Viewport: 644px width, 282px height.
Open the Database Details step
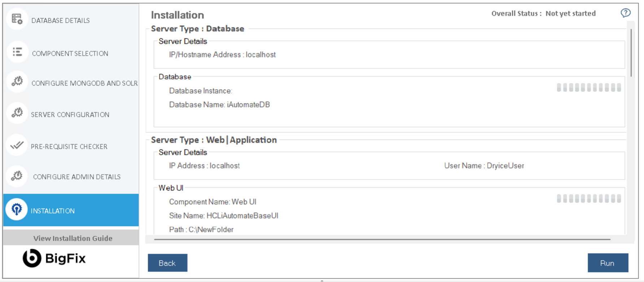click(x=60, y=21)
